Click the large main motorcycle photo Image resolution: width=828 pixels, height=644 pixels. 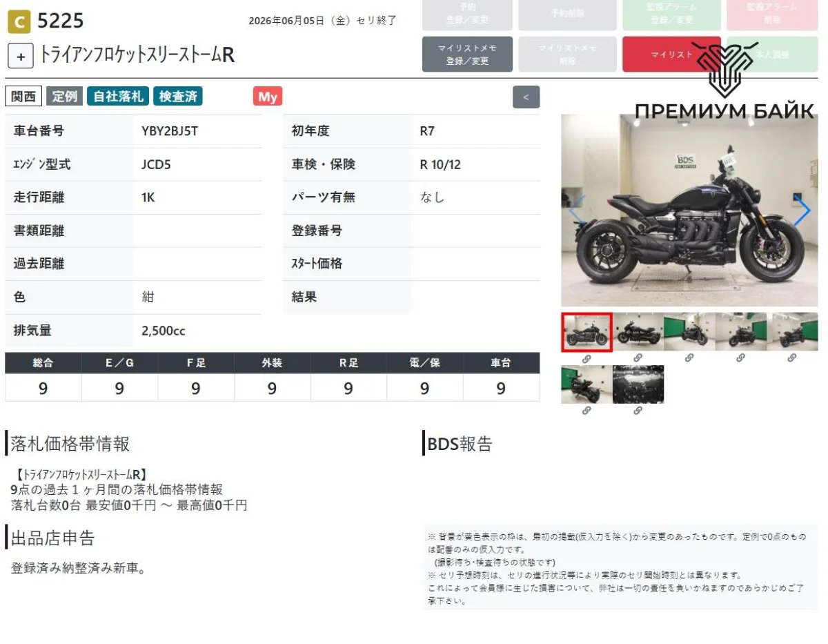coord(689,211)
